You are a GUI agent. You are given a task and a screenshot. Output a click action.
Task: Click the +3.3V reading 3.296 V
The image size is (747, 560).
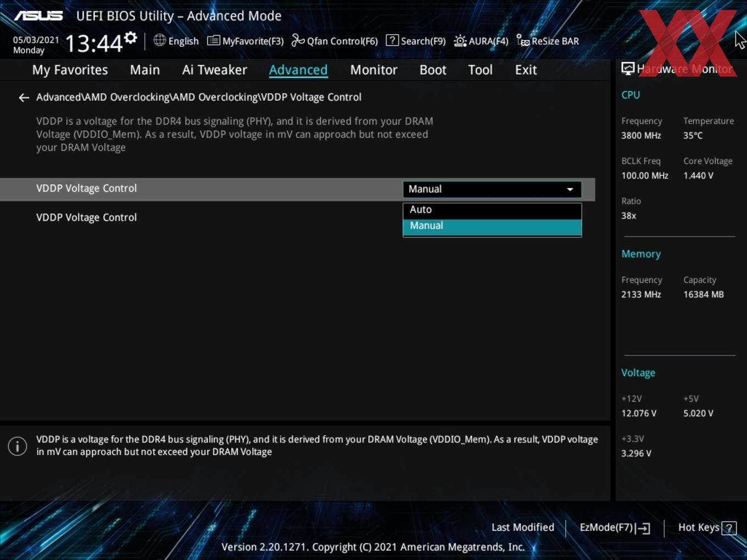(636, 453)
